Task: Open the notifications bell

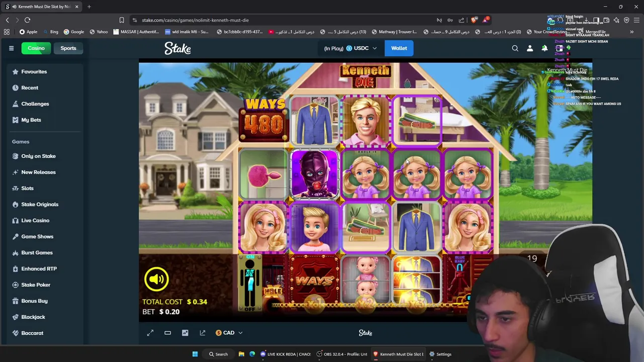Action: (x=544, y=48)
